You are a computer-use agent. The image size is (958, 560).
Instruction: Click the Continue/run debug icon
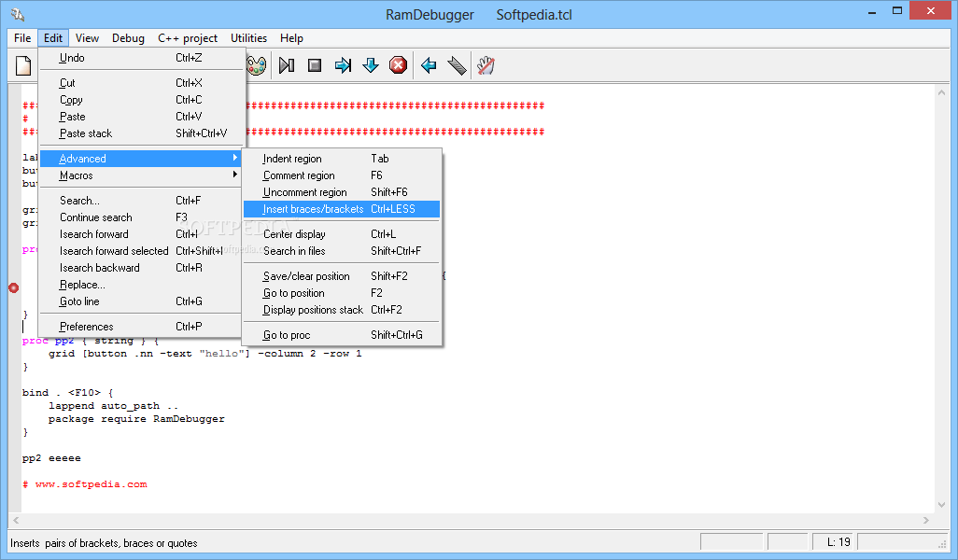pyautogui.click(x=287, y=65)
